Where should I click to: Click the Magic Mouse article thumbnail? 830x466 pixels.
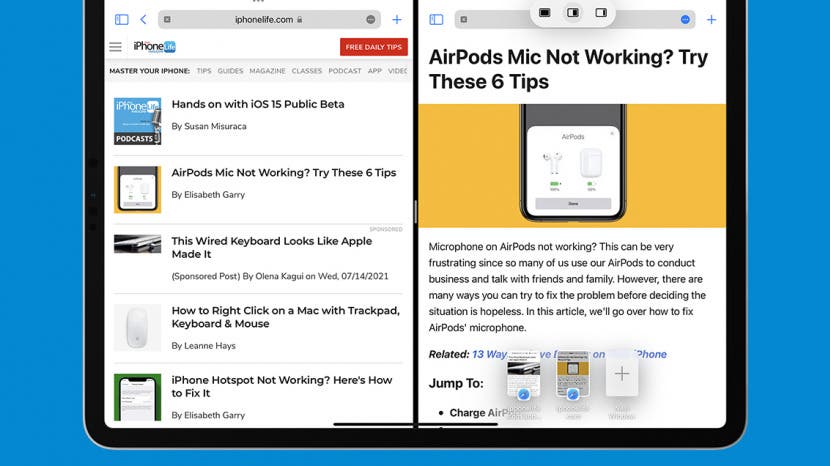138,328
